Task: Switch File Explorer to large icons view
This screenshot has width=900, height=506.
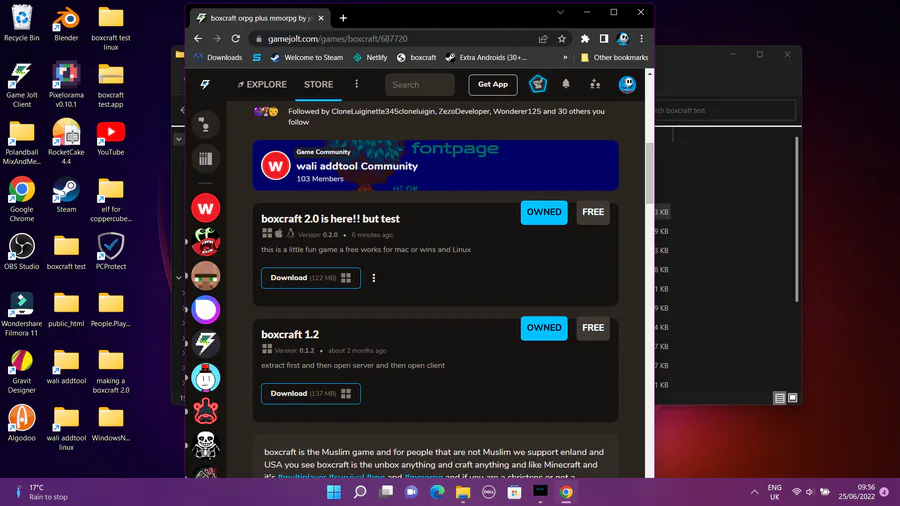Action: [793, 398]
